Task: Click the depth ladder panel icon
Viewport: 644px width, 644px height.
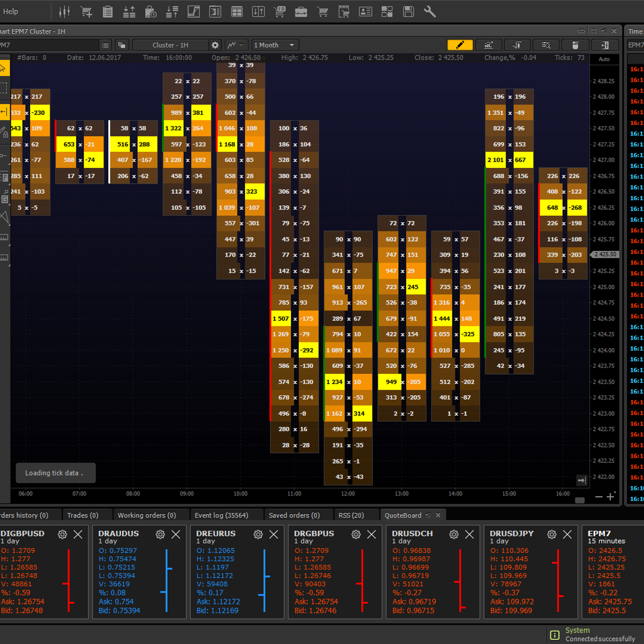Action: coord(215,12)
